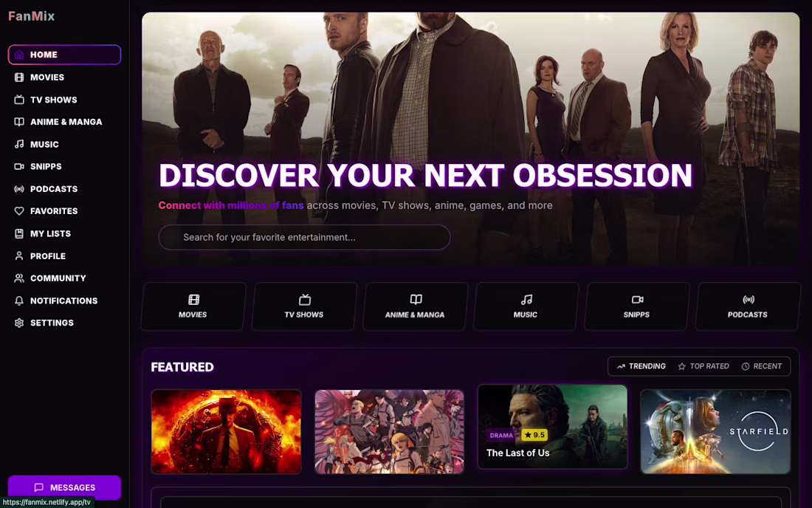This screenshot has height=508, width=812.
Task: Open the Messages button
Action: [64, 487]
